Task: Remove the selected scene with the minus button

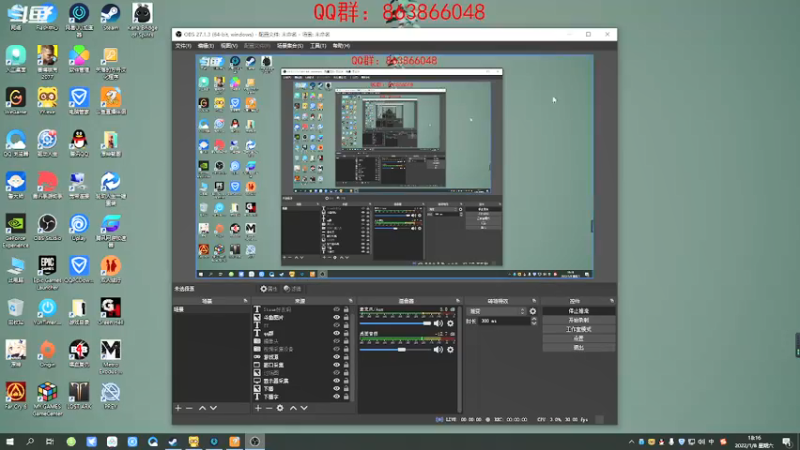Action: pos(189,408)
